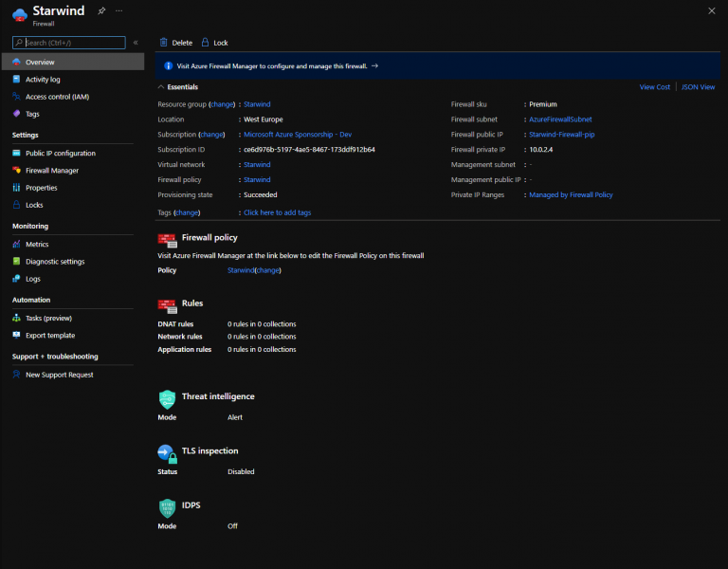Click the Rules section icon
728x569 pixels.
tap(167, 306)
